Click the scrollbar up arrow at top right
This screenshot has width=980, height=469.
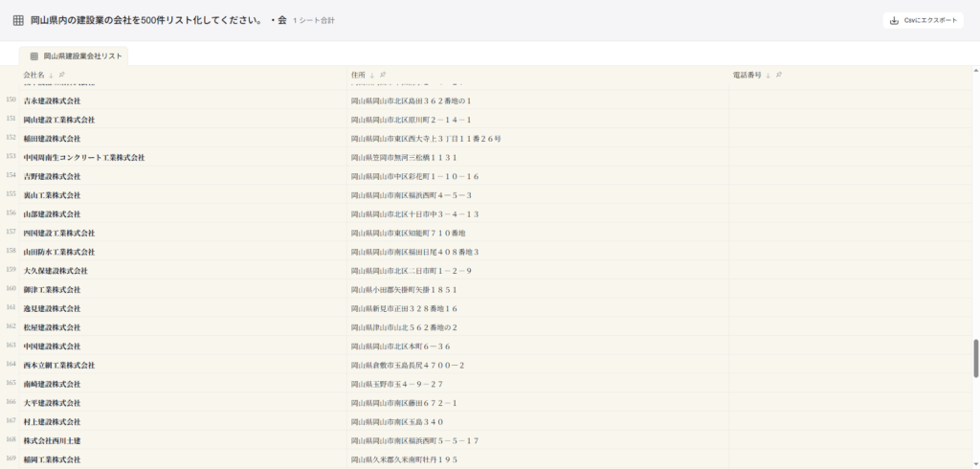(975, 70)
